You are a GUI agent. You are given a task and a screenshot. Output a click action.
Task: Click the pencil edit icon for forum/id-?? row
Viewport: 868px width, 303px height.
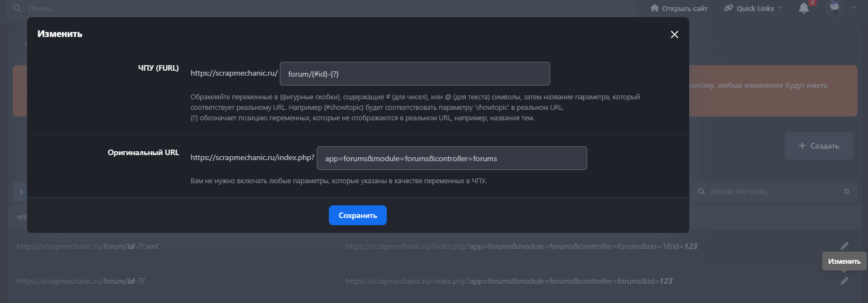point(844,281)
